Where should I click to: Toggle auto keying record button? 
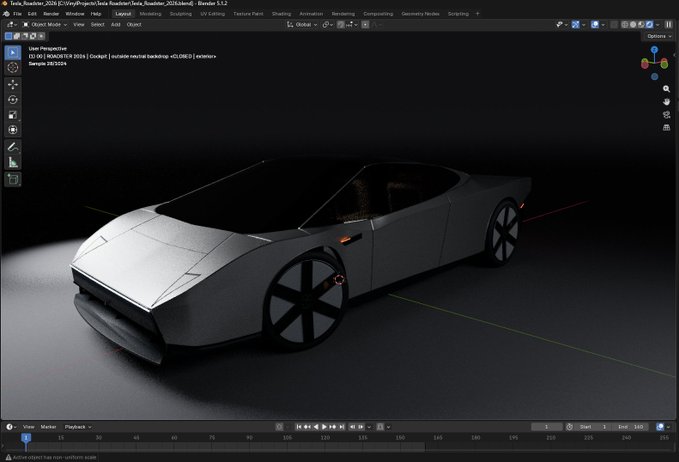point(279,427)
